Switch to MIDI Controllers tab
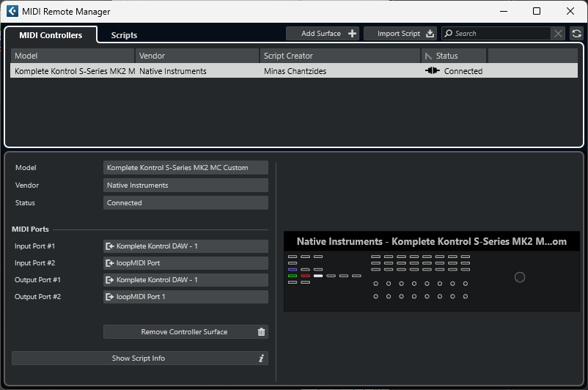The image size is (588, 390). [51, 35]
